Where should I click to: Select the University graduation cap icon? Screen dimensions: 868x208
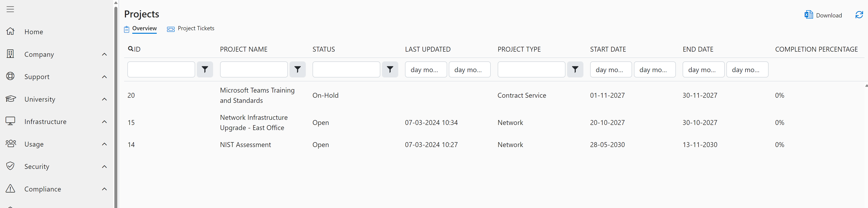tap(10, 99)
